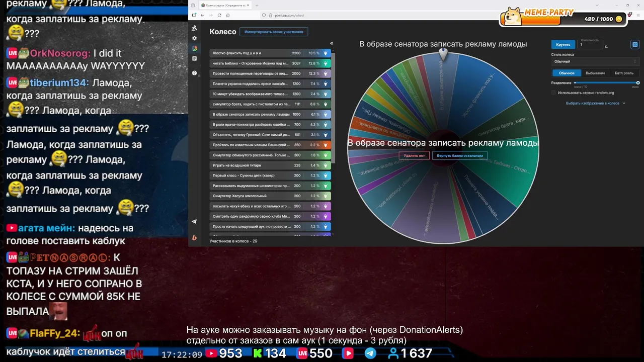Image resolution: width=644 pixels, height=362 pixels.
Task: Open a new browser tab with plus
Action: (257, 5)
